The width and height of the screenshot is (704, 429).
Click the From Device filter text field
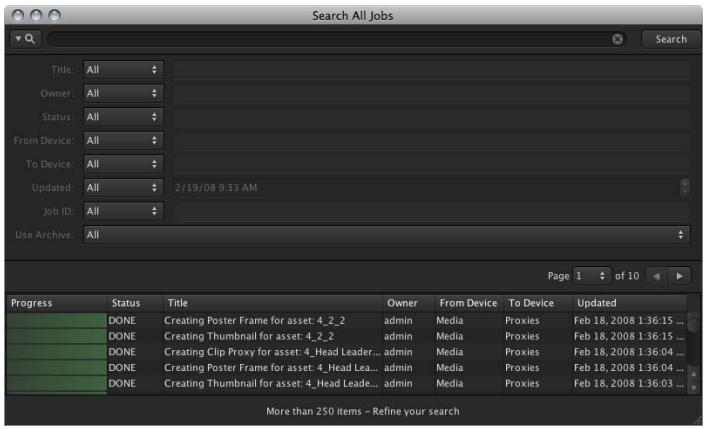[x=430, y=141]
